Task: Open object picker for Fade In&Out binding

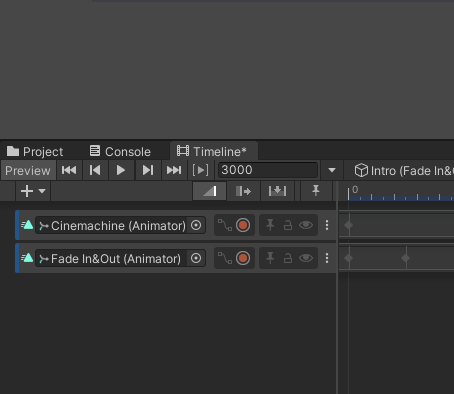Action: point(196,258)
